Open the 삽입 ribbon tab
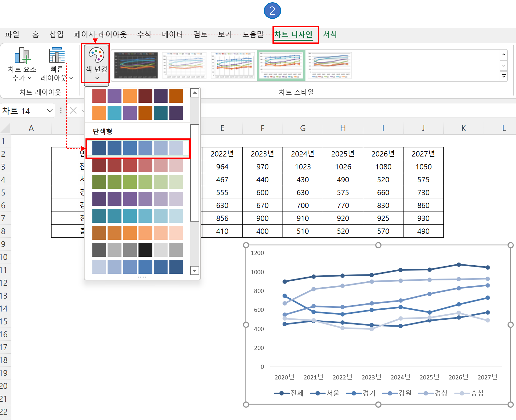Screen dimensions: 516x420 coord(56,34)
